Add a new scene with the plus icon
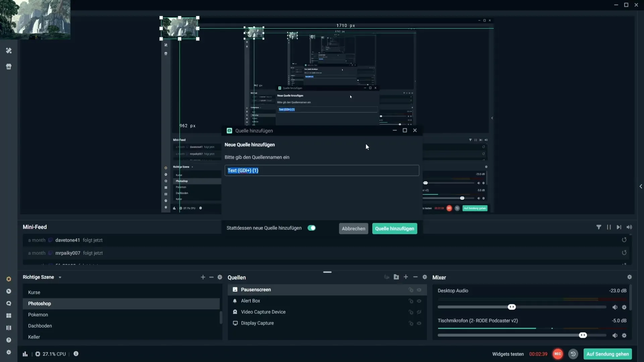The image size is (644, 362). [203, 277]
